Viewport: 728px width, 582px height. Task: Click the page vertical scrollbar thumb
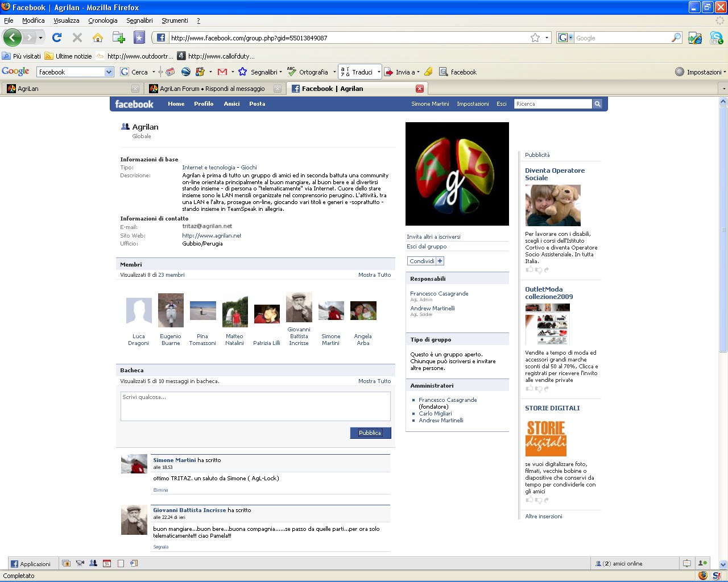tap(723, 229)
